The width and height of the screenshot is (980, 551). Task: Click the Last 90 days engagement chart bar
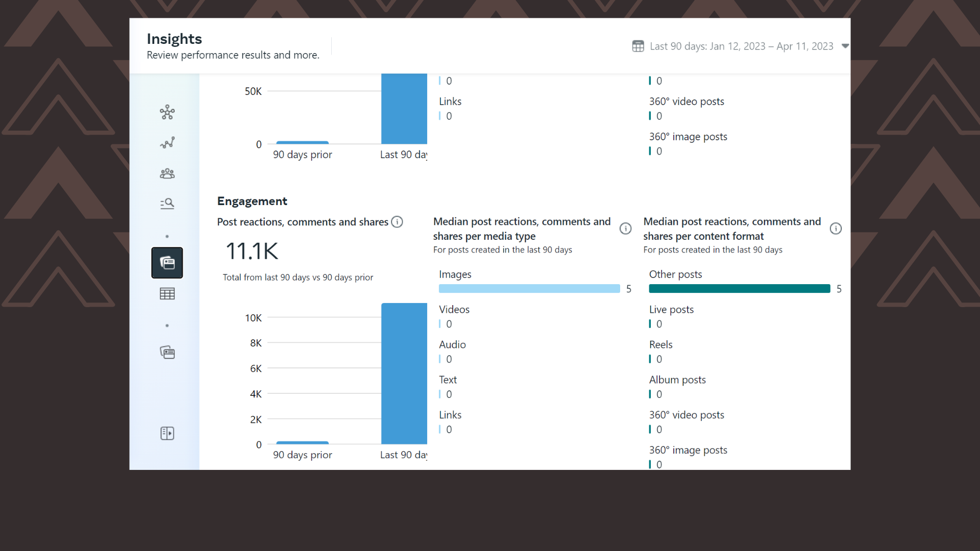pos(404,373)
